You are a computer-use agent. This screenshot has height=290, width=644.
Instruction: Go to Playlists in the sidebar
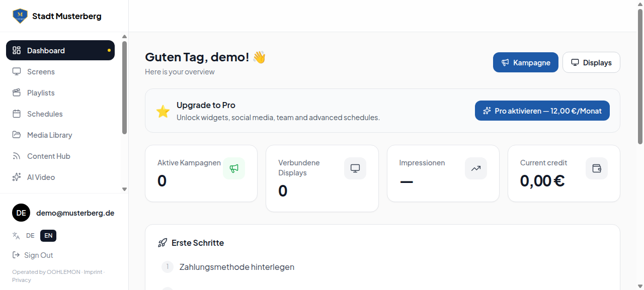(x=60, y=92)
